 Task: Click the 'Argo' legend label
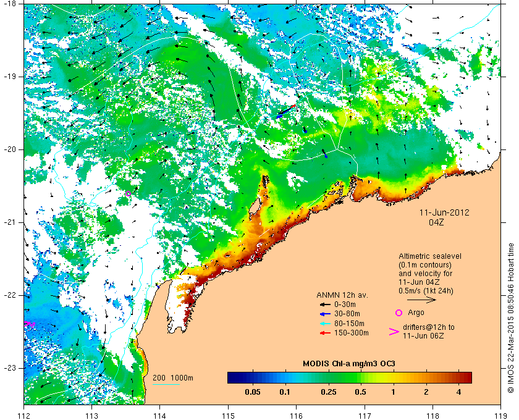pyautogui.click(x=416, y=313)
